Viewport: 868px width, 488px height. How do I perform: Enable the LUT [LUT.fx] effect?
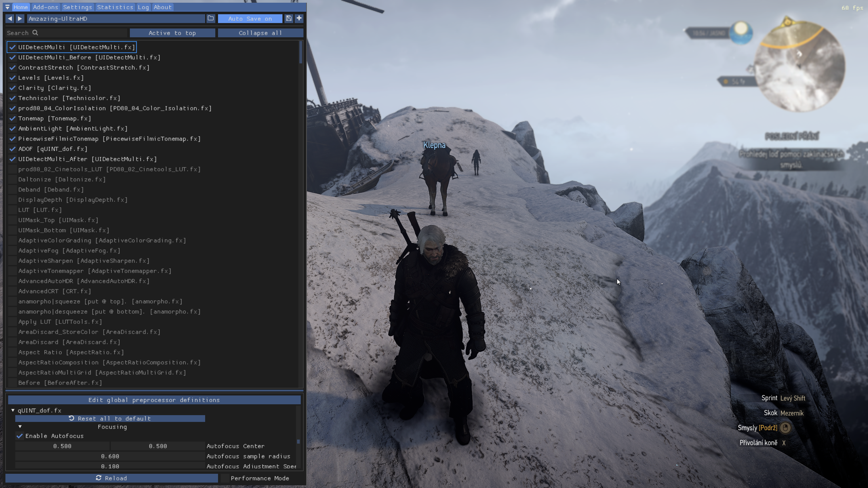point(13,210)
